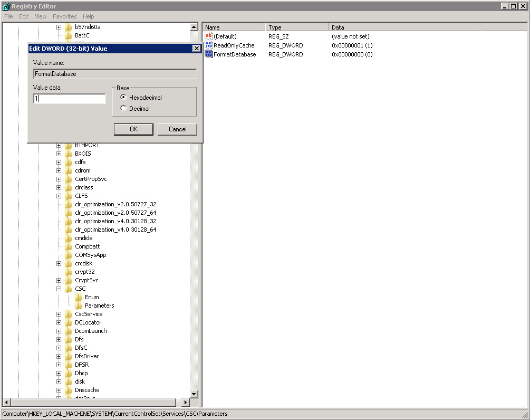Click the CSC folder icon

click(68, 289)
